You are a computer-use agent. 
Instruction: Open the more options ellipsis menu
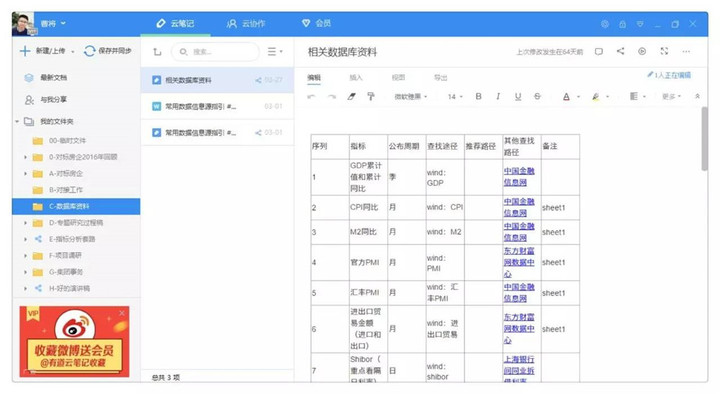686,51
